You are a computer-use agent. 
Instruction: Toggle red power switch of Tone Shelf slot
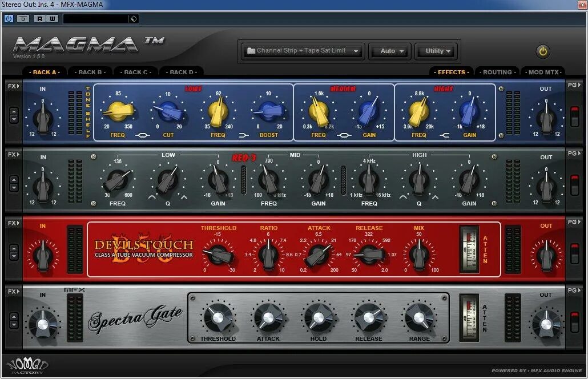574,116
